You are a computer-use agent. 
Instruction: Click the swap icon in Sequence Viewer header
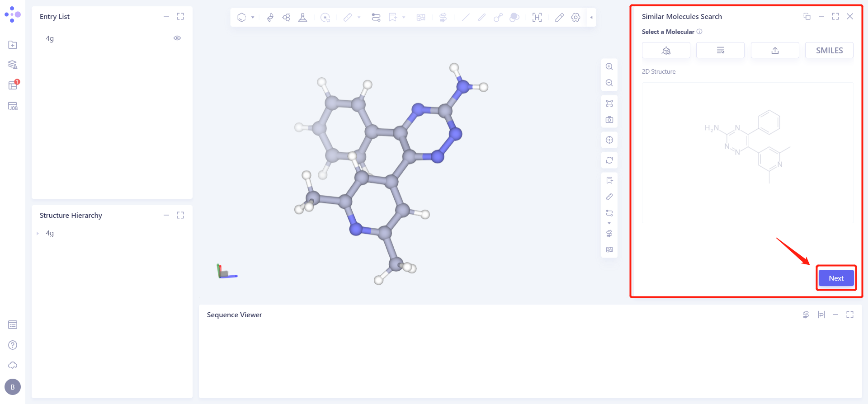pyautogui.click(x=806, y=315)
